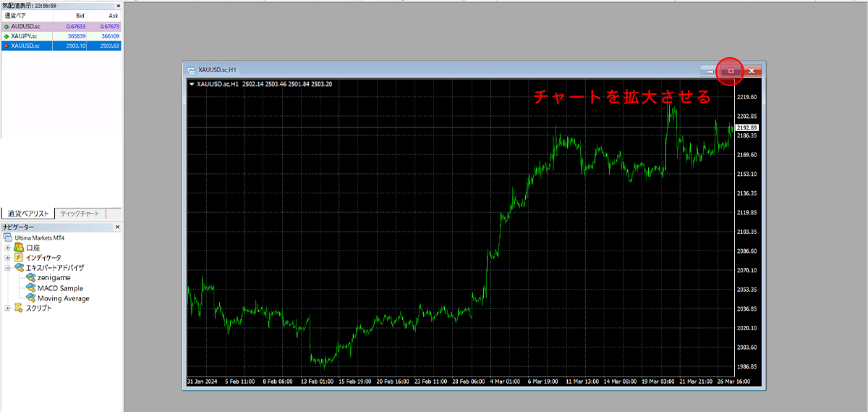
Task: Click the AUDUSD.sc bid value 0.67633
Action: tap(75, 26)
